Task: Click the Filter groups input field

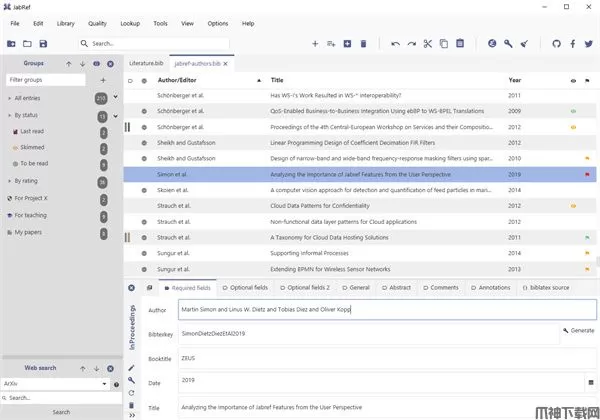Action: pos(46,80)
